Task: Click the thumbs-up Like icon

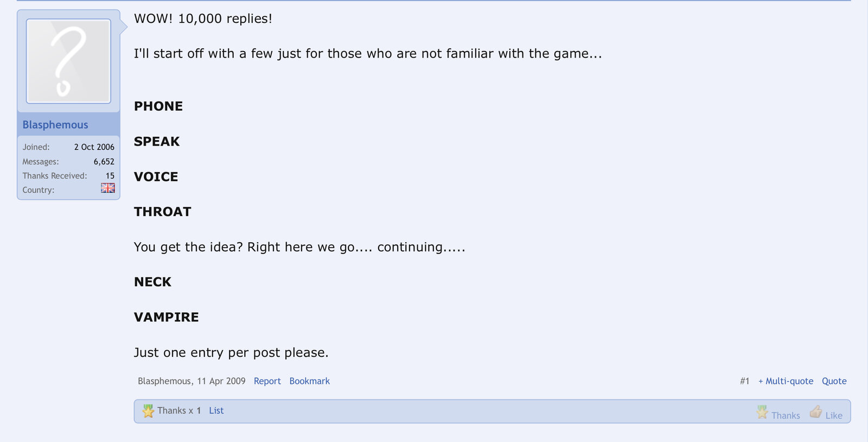Action: click(x=815, y=412)
